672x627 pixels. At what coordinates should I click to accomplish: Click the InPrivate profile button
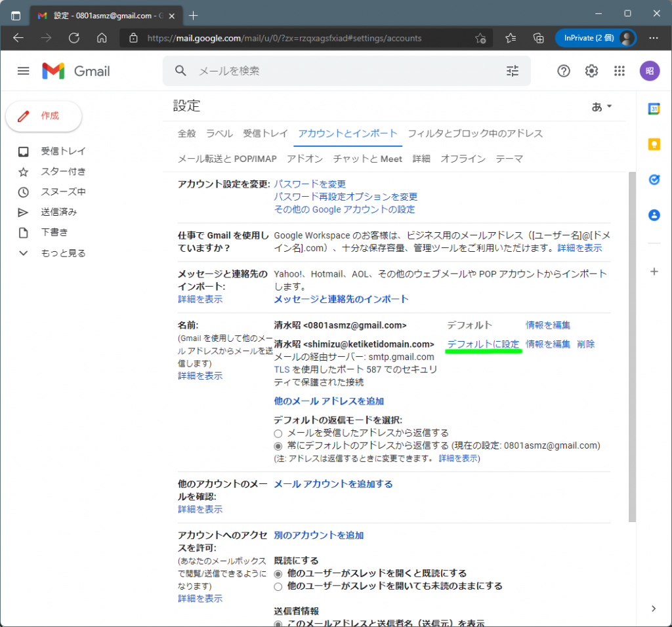click(x=596, y=38)
